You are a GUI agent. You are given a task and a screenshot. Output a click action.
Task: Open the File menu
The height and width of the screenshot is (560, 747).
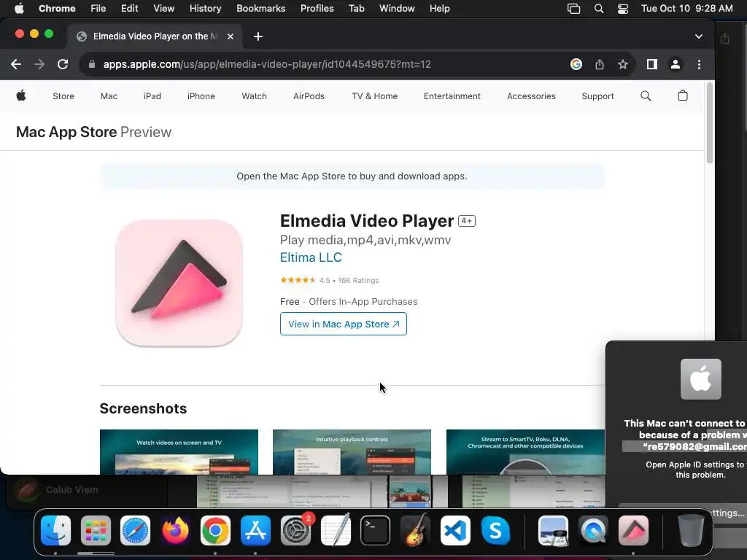[x=98, y=9]
